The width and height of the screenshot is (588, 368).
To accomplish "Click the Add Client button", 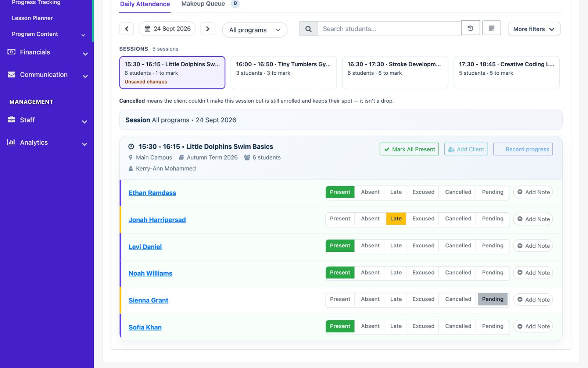I will click(x=466, y=149).
